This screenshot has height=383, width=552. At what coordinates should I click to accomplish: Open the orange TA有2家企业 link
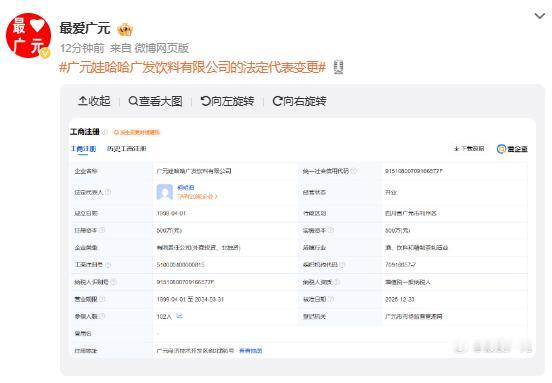coord(197,196)
